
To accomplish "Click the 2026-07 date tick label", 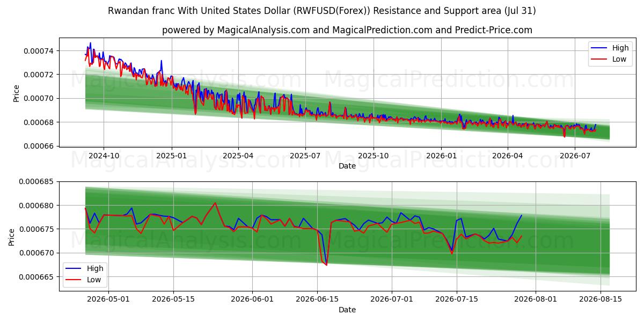I will click(x=575, y=156).
